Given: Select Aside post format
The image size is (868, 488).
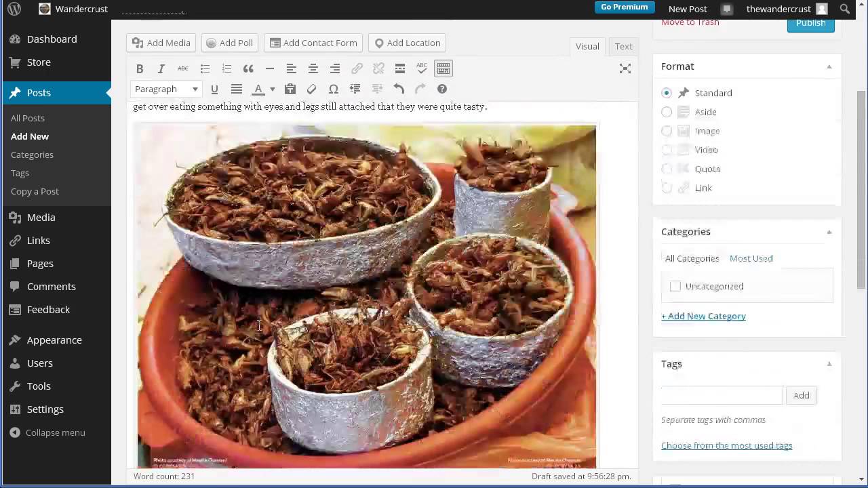Looking at the screenshot, I should [667, 112].
